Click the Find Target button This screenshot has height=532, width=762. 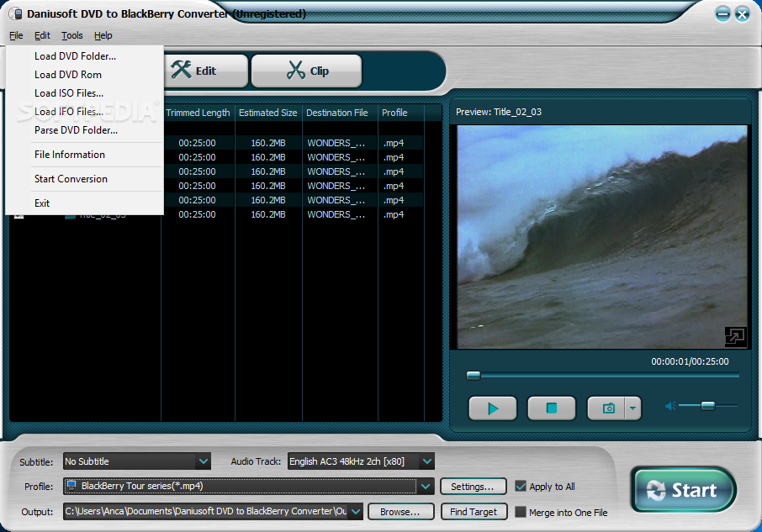coord(474,512)
